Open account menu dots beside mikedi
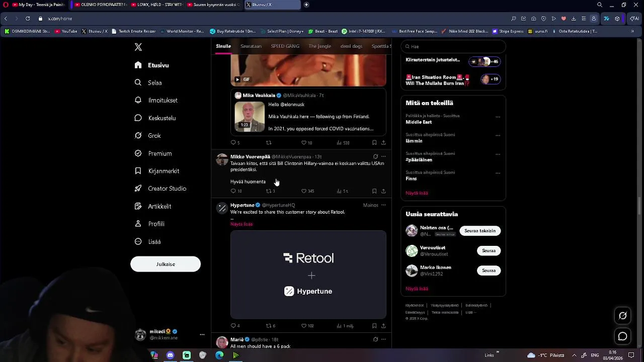Viewport: 644px width, 362px height. [202, 335]
